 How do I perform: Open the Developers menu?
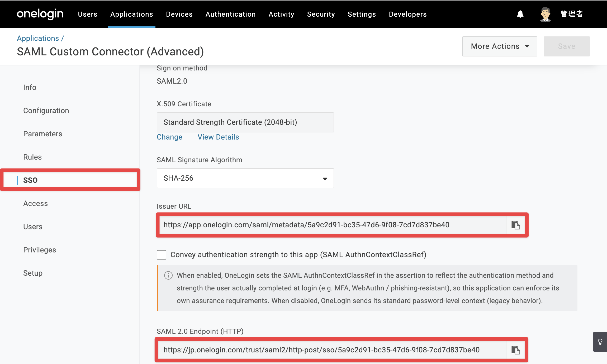point(408,14)
